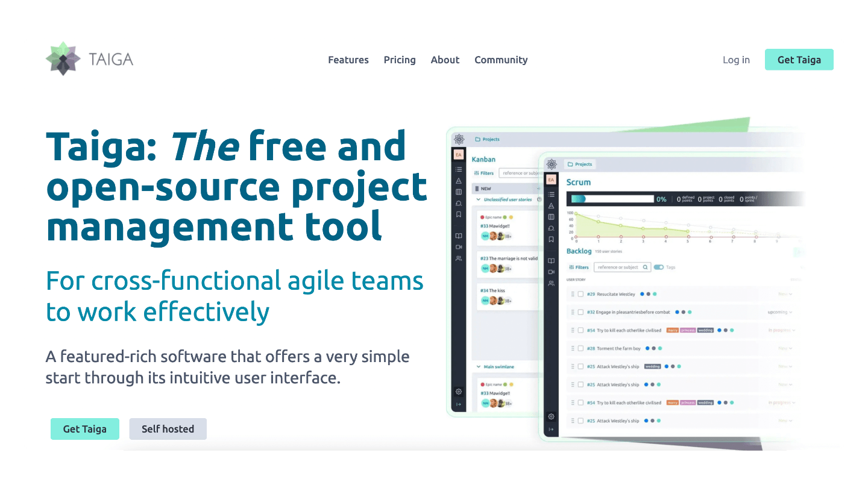Click Projects tab in Scrum window
This screenshot has height=488, width=868.
pos(579,164)
